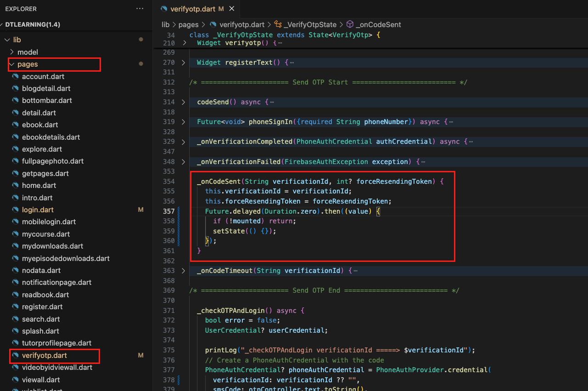
Task: Collapse the DTLEARNING(1.4) project section header
Action: tap(32, 24)
